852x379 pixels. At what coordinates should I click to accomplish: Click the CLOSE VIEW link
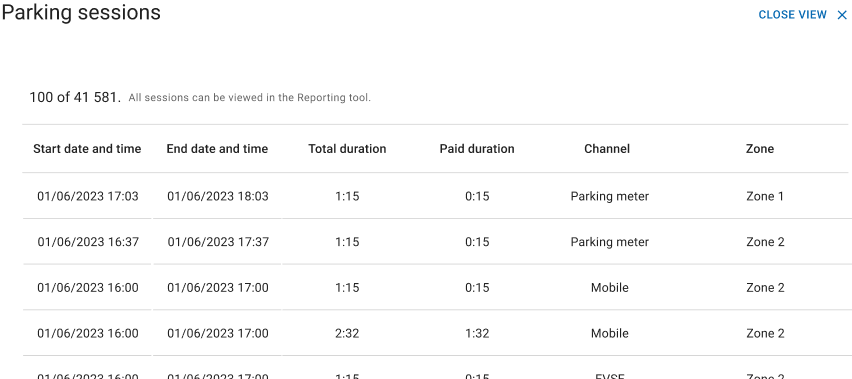(792, 15)
